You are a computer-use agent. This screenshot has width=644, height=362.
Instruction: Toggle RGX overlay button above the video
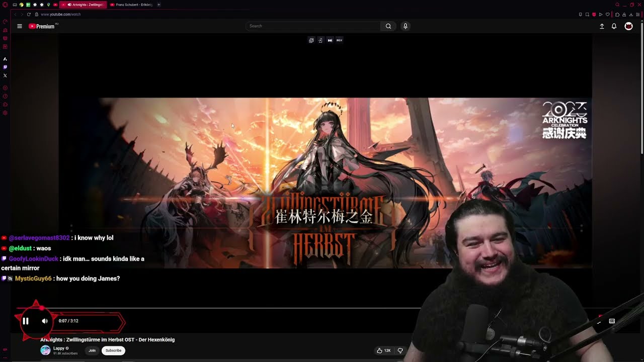(339, 40)
